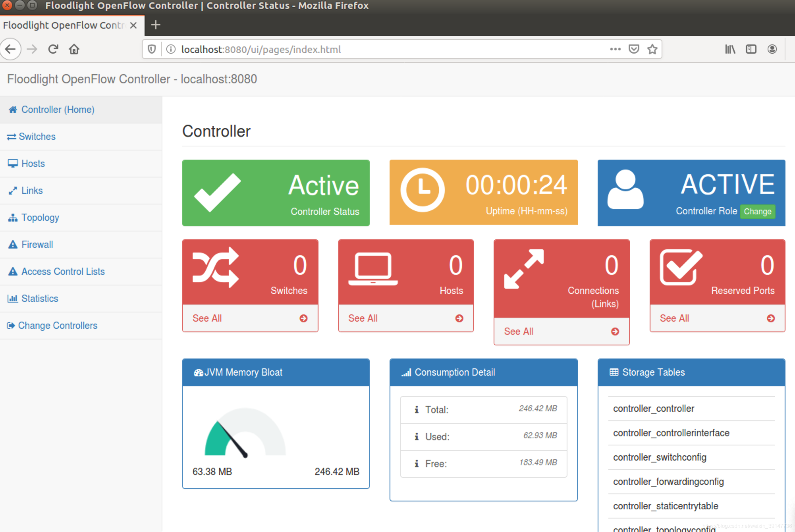
Task: Open the Firefox account icon
Action: coord(772,49)
